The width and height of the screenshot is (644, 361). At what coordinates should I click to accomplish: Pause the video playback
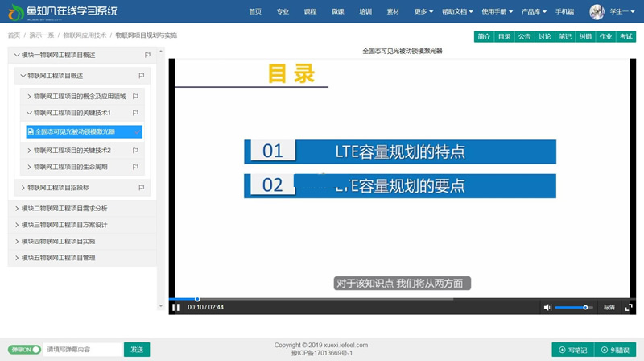175,307
